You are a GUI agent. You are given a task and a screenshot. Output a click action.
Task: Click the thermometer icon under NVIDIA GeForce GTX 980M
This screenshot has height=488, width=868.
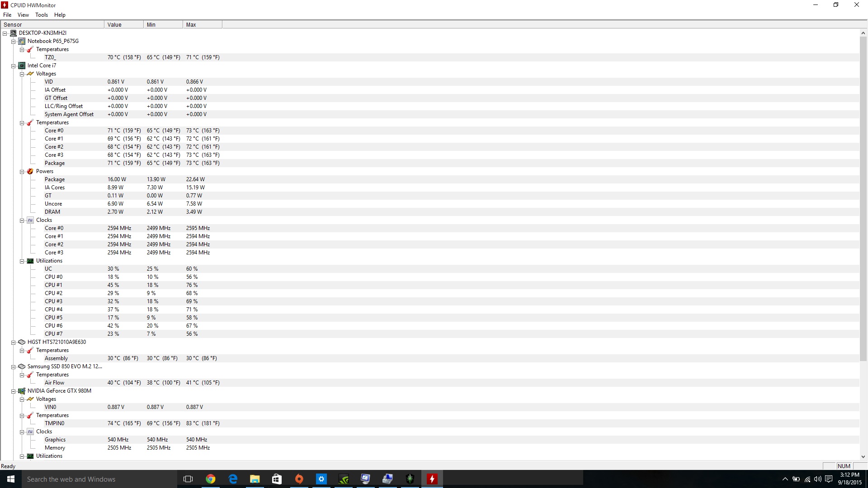pyautogui.click(x=30, y=415)
